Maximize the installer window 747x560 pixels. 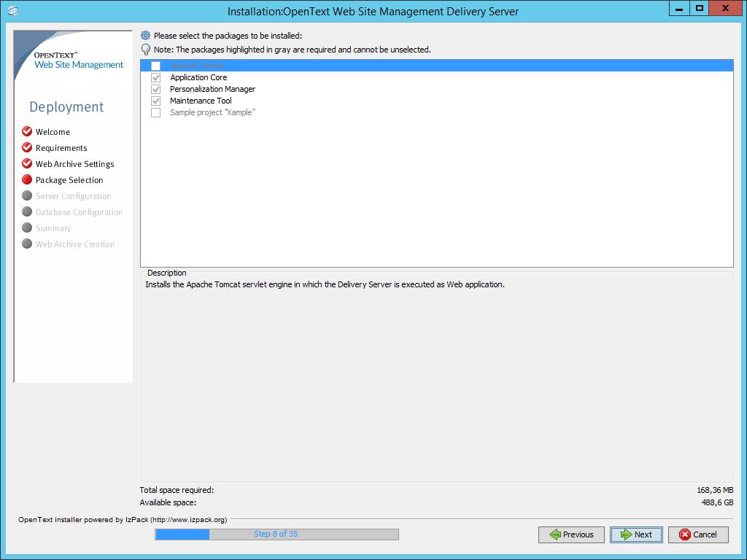coord(700,8)
